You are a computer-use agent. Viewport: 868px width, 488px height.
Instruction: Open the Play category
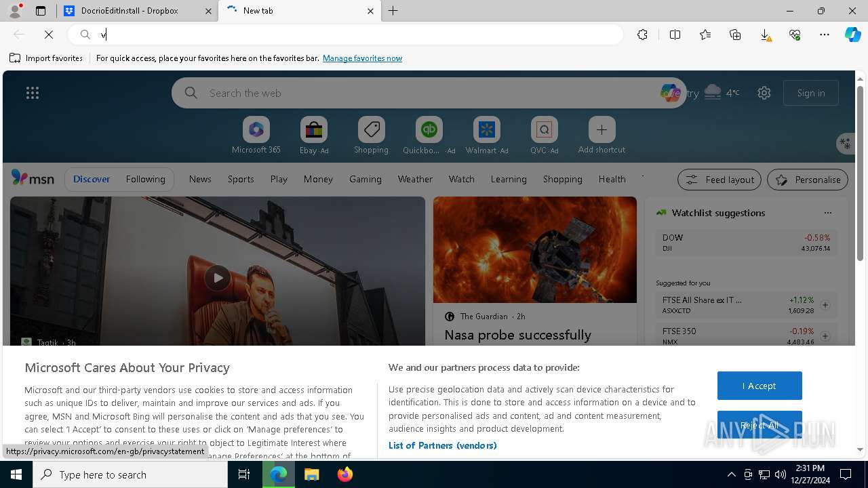pyautogui.click(x=279, y=179)
